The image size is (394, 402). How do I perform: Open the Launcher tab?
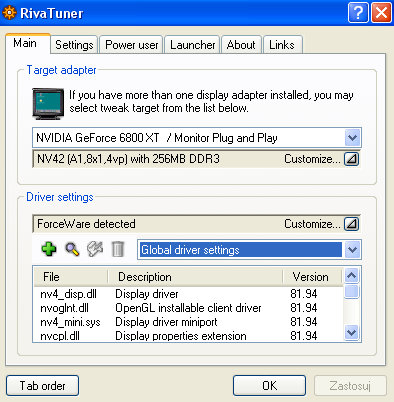click(192, 45)
